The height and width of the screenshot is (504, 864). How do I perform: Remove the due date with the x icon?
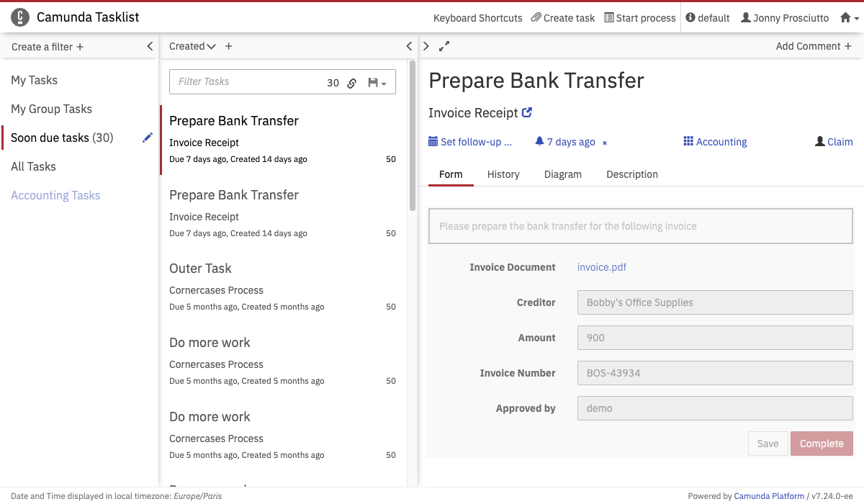[x=605, y=143]
